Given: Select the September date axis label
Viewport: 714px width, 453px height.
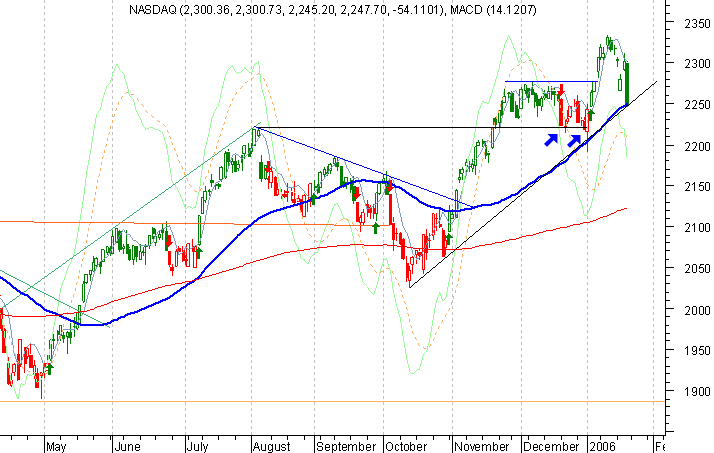Looking at the screenshot, I should click(346, 447).
